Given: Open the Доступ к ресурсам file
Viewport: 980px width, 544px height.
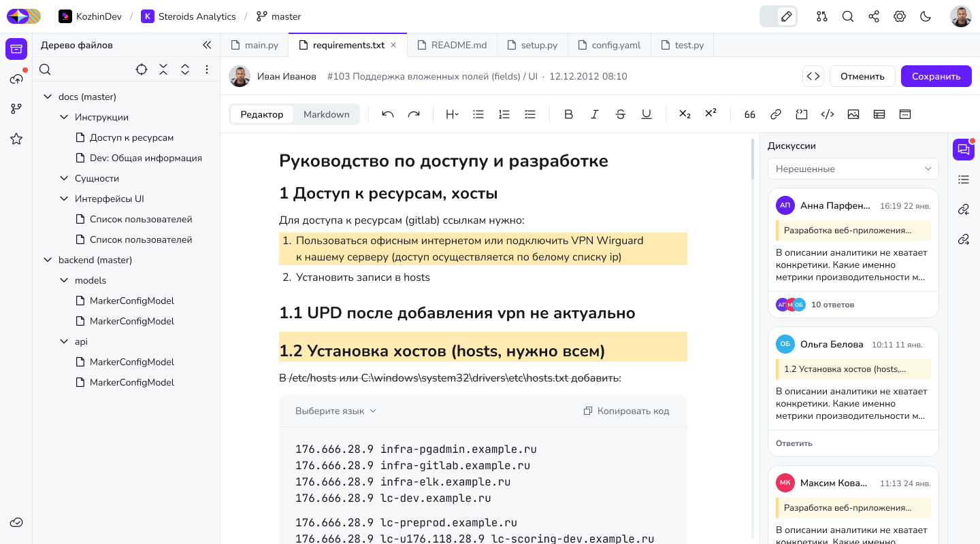Looking at the screenshot, I should pyautogui.click(x=125, y=137).
